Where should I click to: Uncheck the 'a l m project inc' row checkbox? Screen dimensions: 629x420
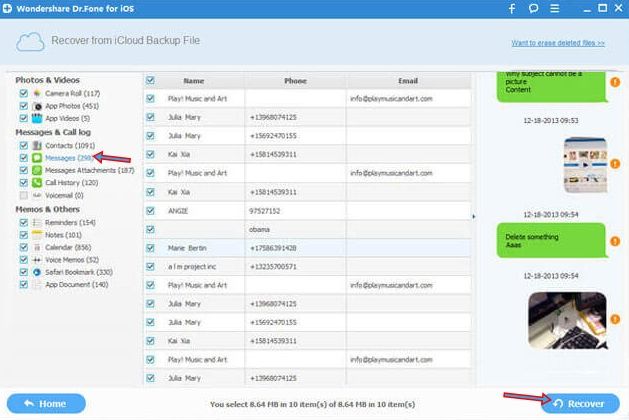click(x=150, y=266)
